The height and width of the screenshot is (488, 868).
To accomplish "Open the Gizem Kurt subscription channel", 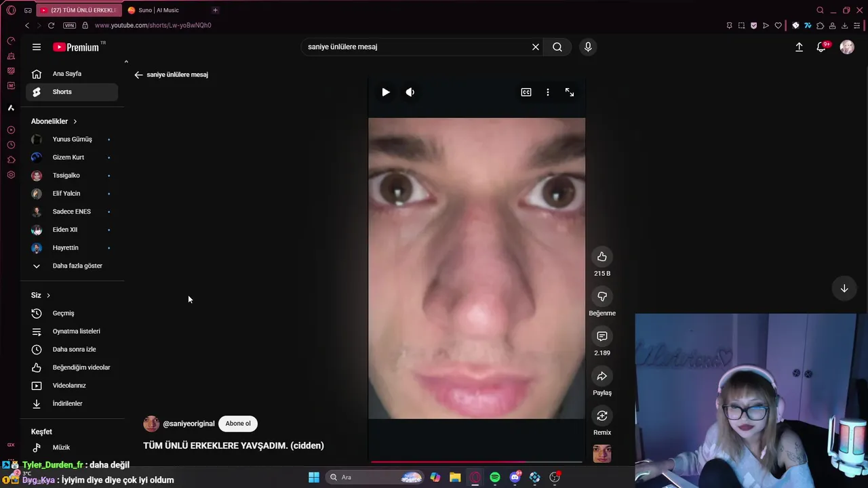I will (72, 157).
